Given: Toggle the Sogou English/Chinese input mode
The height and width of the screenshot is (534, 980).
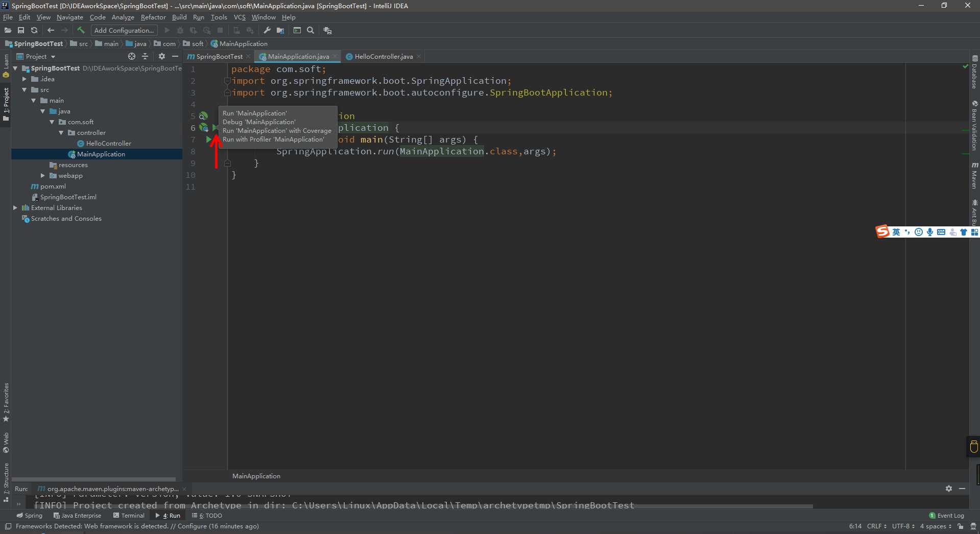Looking at the screenshot, I should click(896, 232).
